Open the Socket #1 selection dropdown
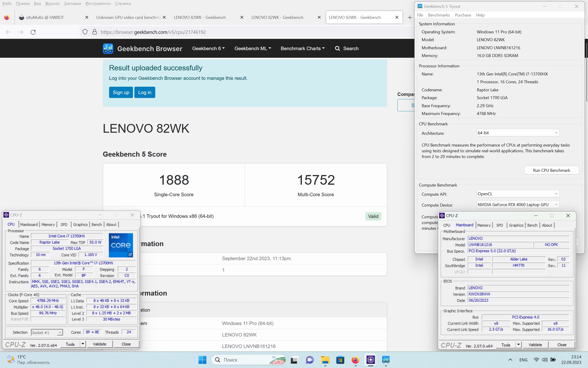588x368 pixels. [47, 333]
